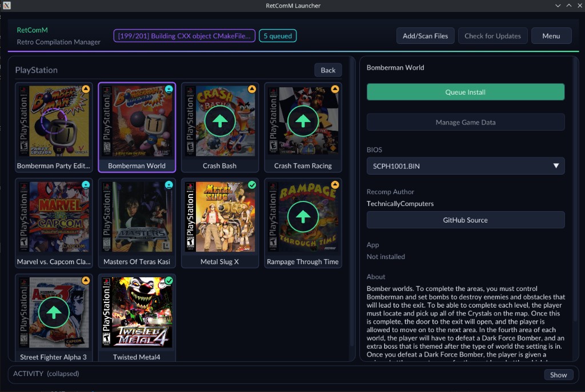Screen dimensions: 585x392
Task: Click blue download badge on Marvel vs. Capcom
Action: click(x=86, y=184)
